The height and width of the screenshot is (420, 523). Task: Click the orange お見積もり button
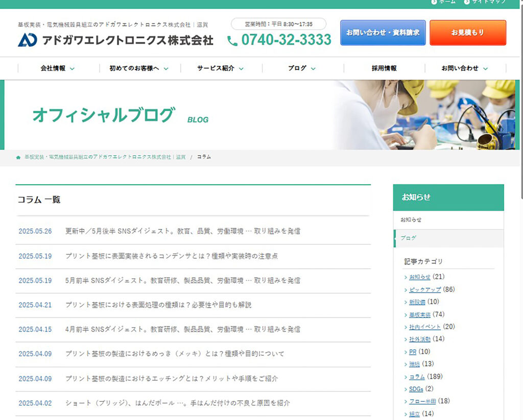(x=467, y=33)
